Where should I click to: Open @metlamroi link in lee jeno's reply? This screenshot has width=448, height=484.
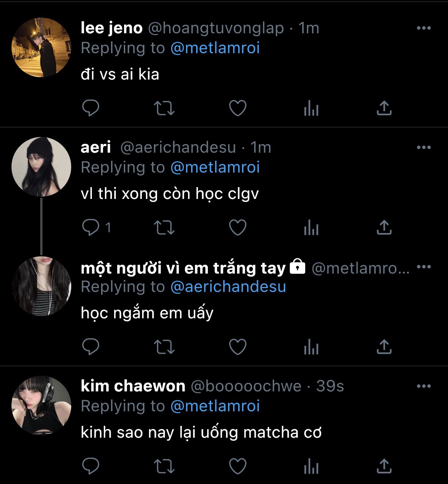click(215, 48)
